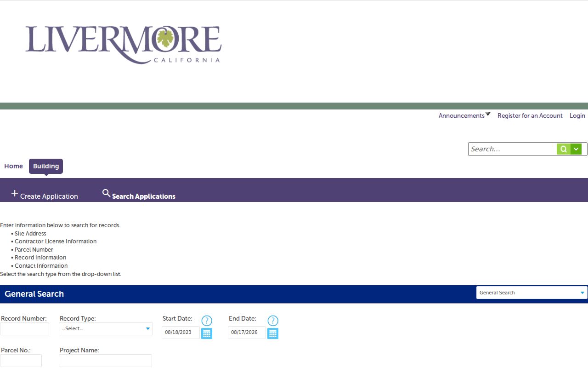
Task: Click the Start Date text field
Action: 181,333
